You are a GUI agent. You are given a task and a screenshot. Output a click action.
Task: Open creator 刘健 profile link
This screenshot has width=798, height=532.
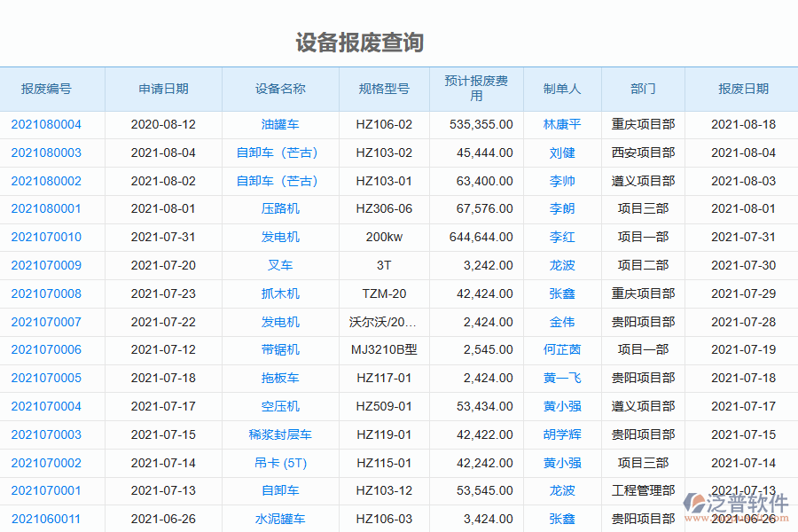(x=562, y=153)
